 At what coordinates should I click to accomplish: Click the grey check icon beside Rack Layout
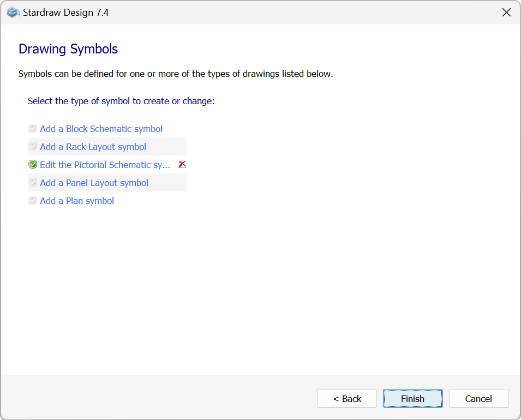click(x=33, y=146)
